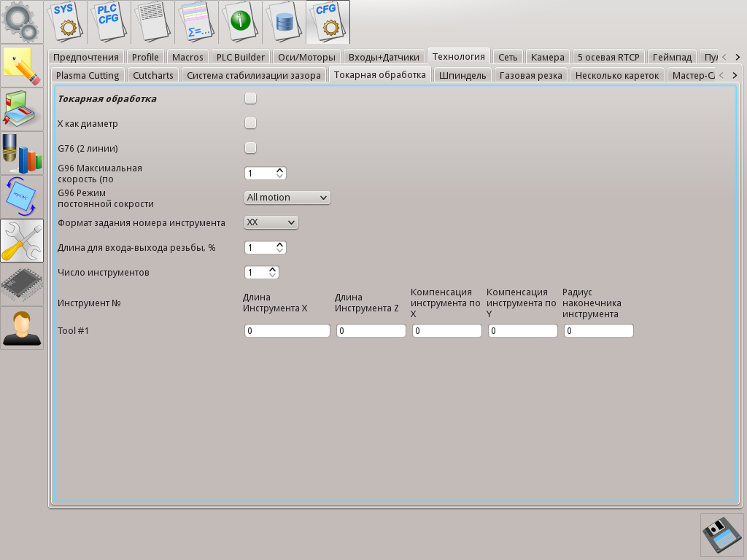
Task: Switch to the Предпочтения tab
Action: (x=86, y=57)
